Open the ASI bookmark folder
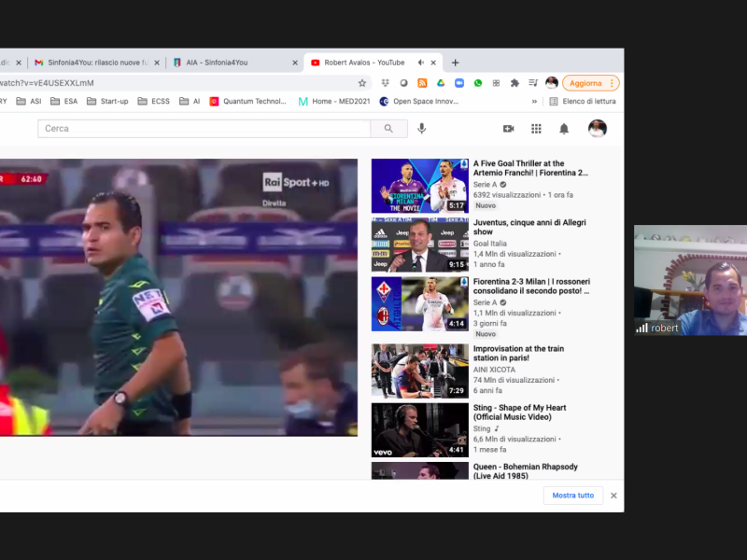Image resolution: width=747 pixels, height=560 pixels. coord(29,102)
